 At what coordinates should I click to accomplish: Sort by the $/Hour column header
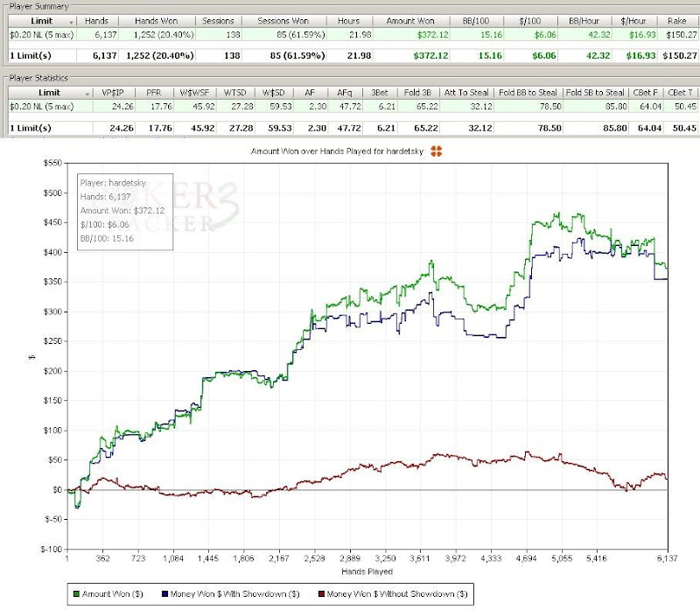pyautogui.click(x=633, y=21)
